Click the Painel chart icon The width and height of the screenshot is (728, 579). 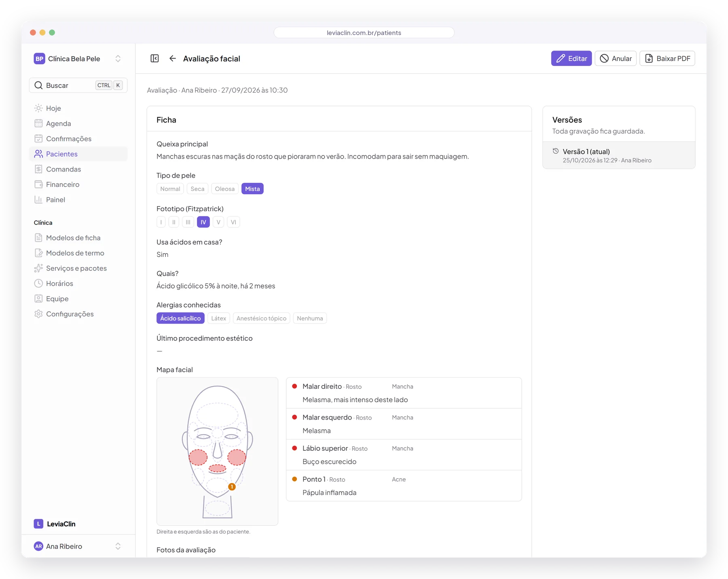(x=38, y=199)
